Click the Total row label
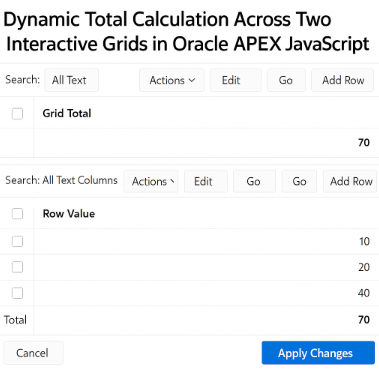The image size is (379, 375). click(15, 320)
